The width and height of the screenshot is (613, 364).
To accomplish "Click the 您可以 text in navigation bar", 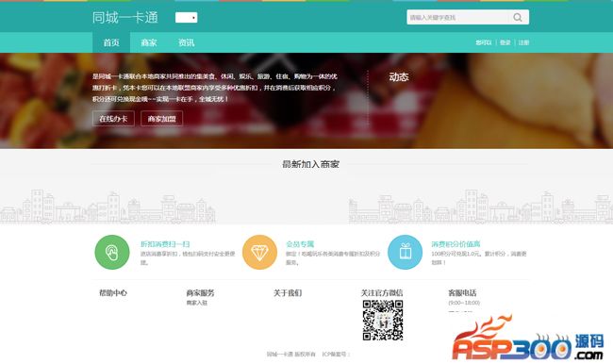I will (484, 42).
